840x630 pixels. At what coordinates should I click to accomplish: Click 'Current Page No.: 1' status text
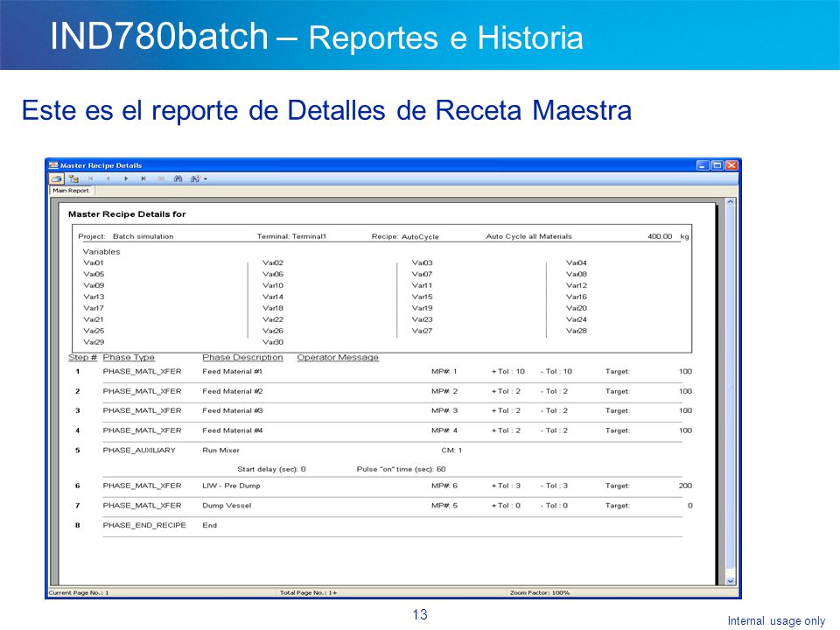79,592
